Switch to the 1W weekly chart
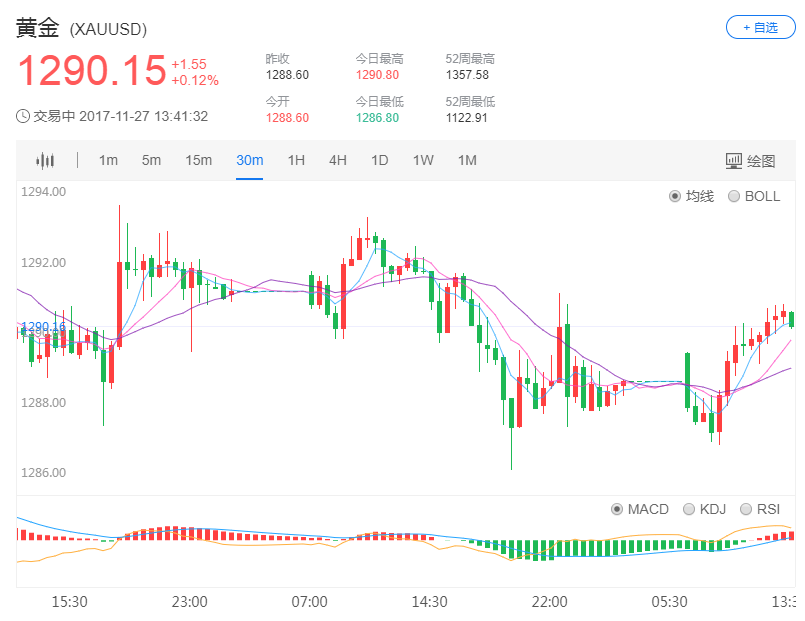Viewport: 805px width, 621px height. [422, 160]
